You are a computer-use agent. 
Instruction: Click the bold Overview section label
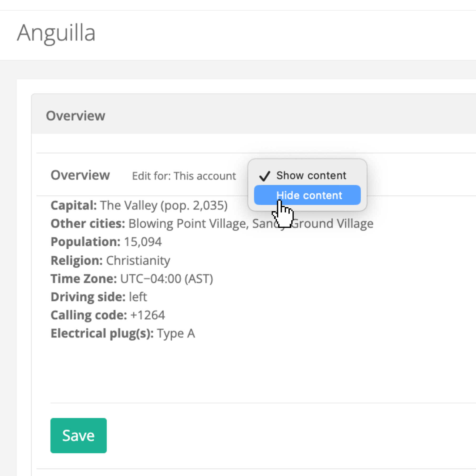pyautogui.click(x=80, y=175)
